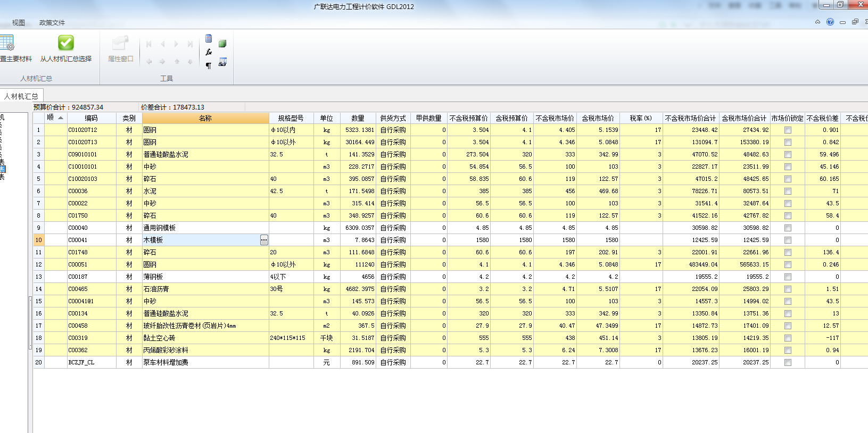Click the 规格型号 column header
This screenshot has width=868, height=433.
click(291, 118)
